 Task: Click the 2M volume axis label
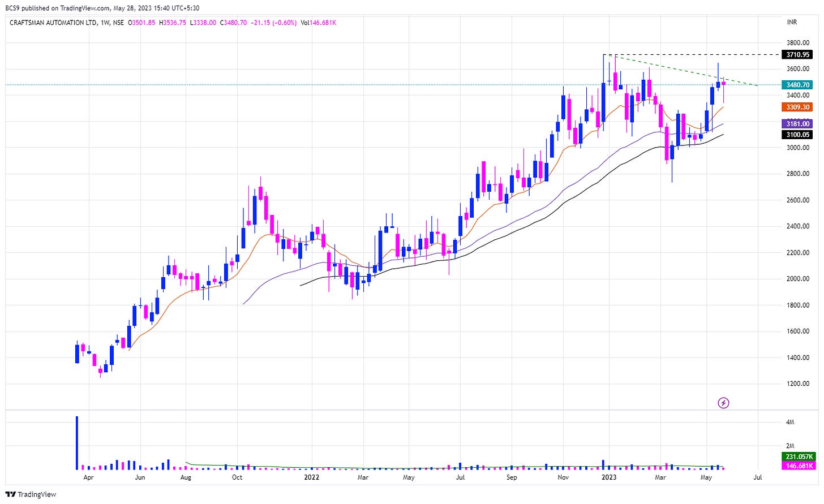coord(791,446)
